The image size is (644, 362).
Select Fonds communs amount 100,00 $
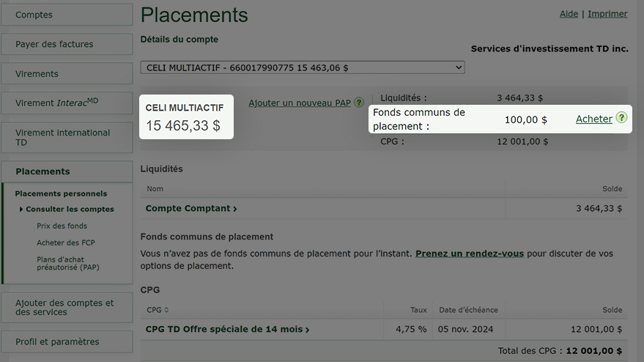pos(526,119)
